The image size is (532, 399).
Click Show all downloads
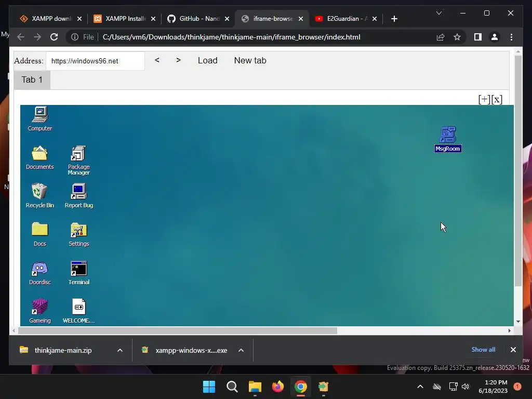tap(483, 350)
